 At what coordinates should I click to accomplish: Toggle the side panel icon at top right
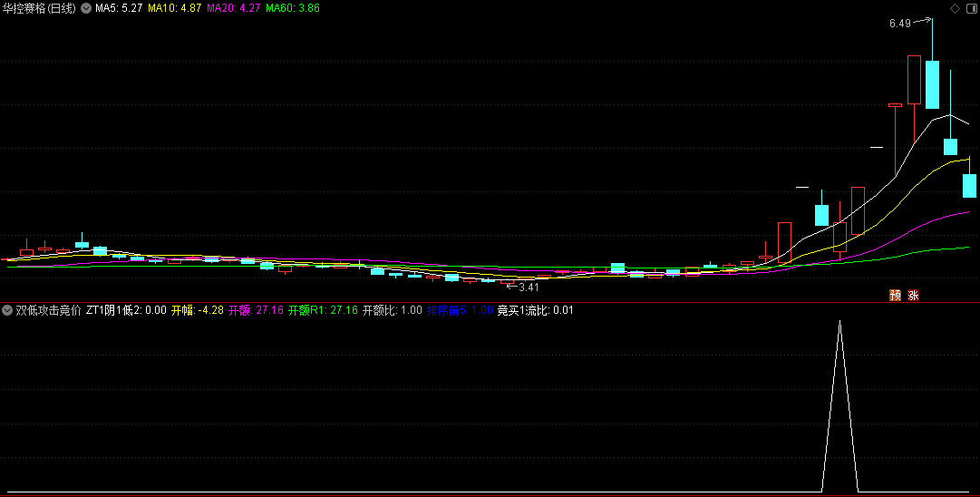pos(972,9)
